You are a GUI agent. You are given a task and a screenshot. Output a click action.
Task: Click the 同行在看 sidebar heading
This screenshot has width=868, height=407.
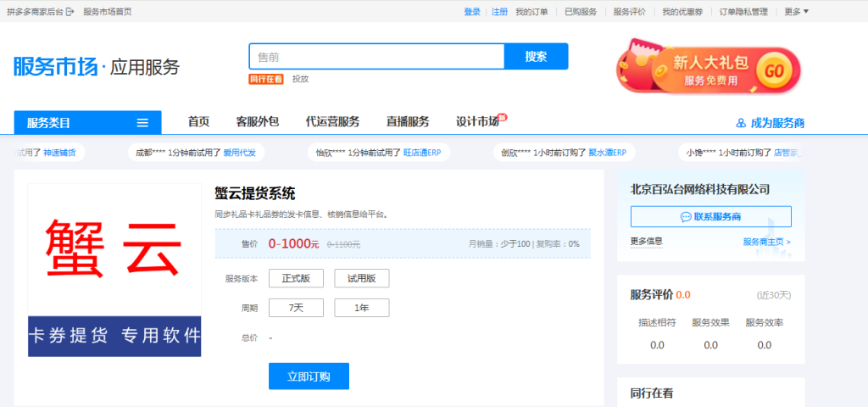tap(652, 393)
